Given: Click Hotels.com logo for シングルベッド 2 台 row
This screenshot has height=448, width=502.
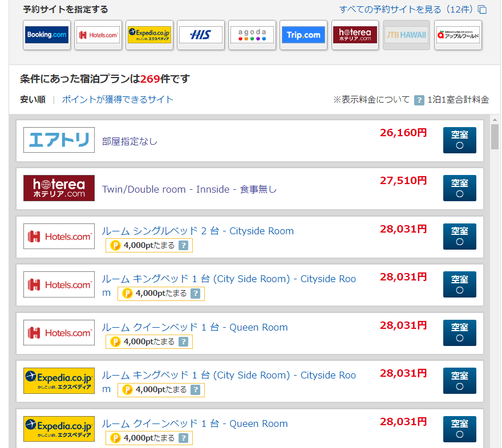Looking at the screenshot, I should point(59,237).
